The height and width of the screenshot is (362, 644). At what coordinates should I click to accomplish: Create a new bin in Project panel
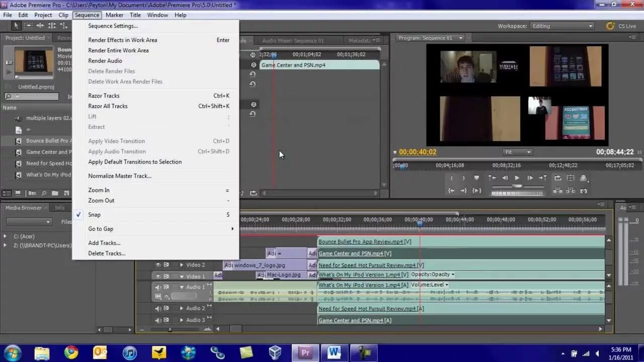55,193
